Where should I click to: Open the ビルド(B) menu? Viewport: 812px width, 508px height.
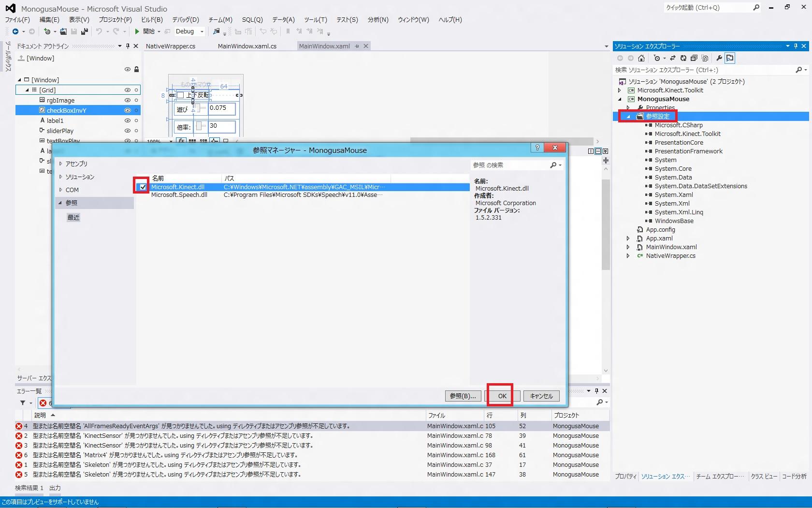152,20
